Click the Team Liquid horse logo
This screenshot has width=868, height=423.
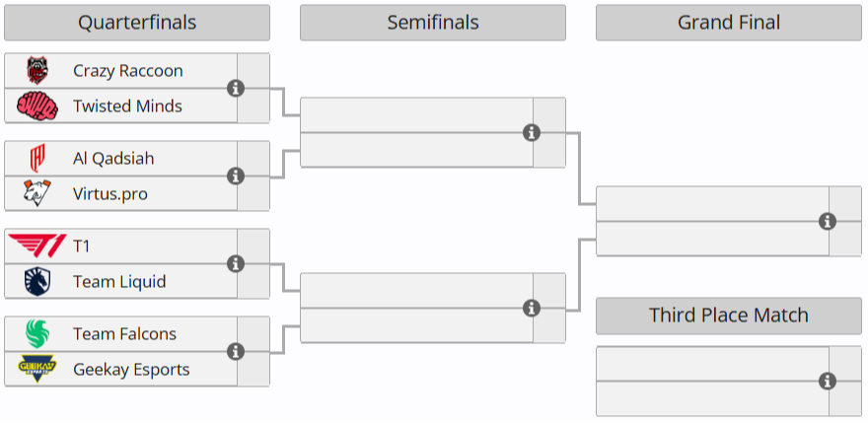coord(37,281)
